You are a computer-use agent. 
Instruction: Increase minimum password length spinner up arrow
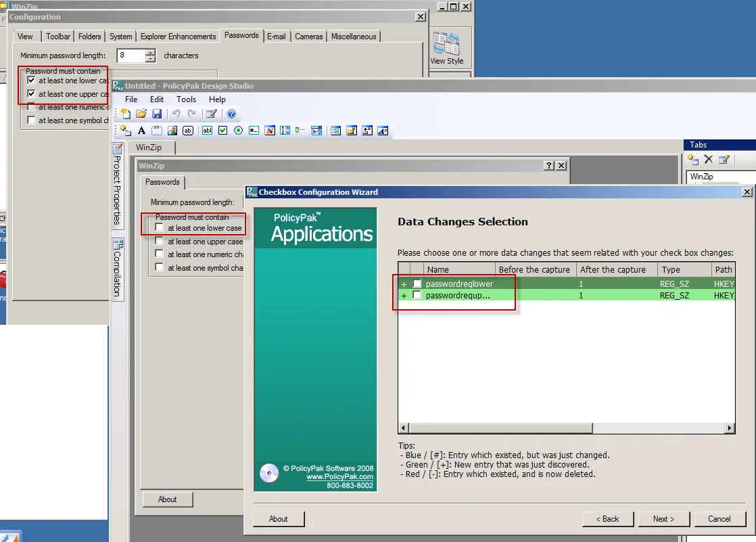150,52
